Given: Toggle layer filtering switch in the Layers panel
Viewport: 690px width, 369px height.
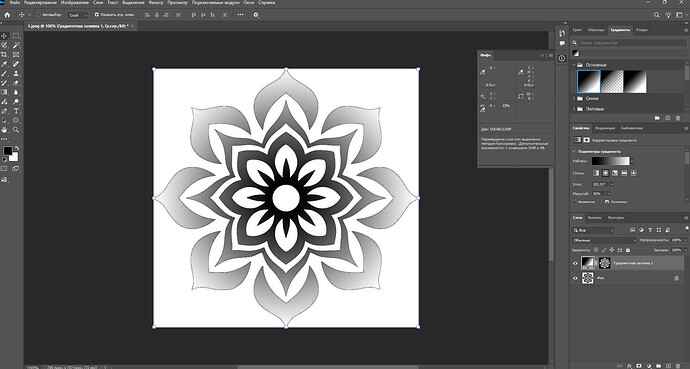Looking at the screenshot, I should point(687,228).
